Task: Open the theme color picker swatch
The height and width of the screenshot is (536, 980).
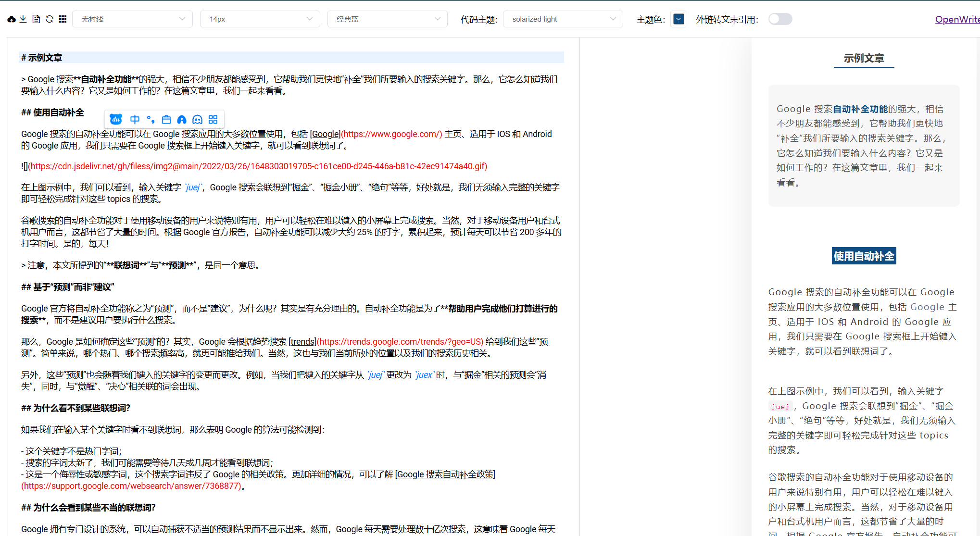Action: [x=678, y=19]
